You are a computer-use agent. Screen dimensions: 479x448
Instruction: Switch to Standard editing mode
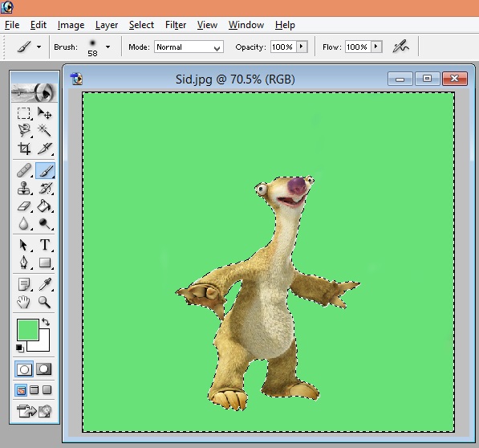(x=24, y=369)
